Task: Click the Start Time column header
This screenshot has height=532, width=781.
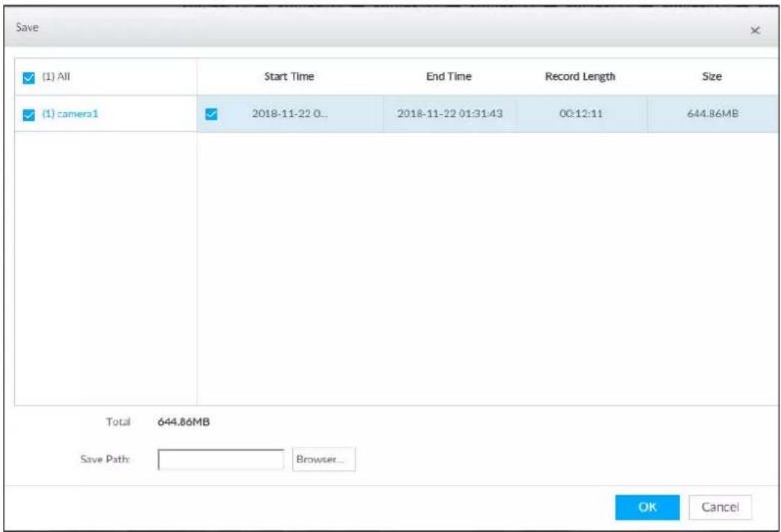Action: click(x=289, y=77)
